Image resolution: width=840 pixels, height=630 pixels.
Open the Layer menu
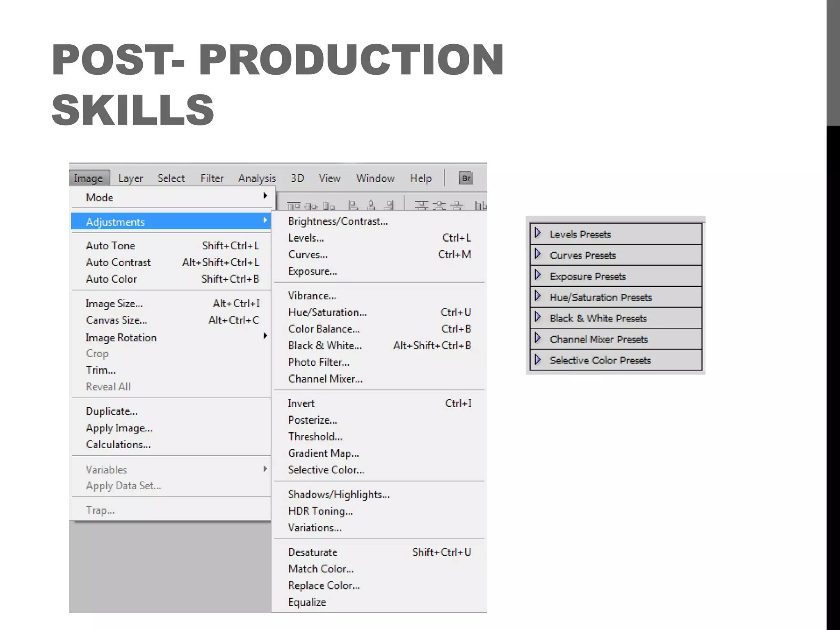coord(130,178)
